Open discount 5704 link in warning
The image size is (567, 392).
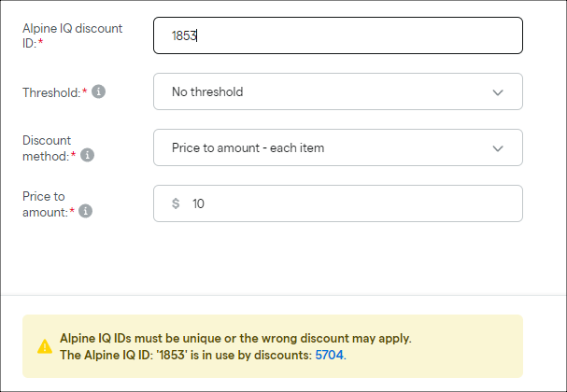[x=329, y=355]
